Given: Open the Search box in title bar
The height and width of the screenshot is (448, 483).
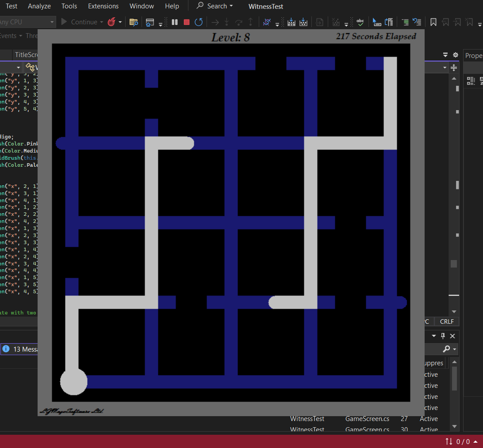Looking at the screenshot, I should [x=215, y=6].
